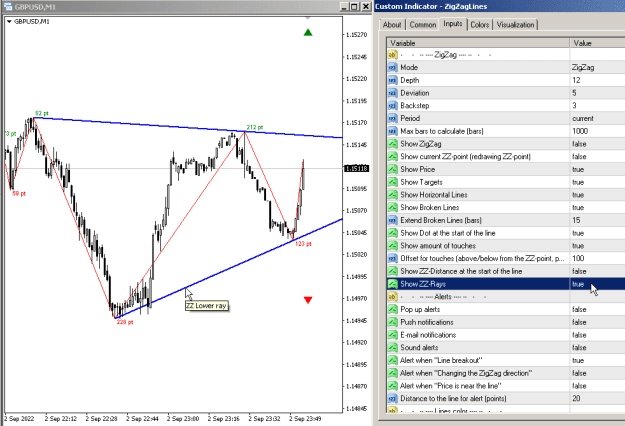Click the Extend Broken Lines icon
The height and width of the screenshot is (426, 625).
click(393, 220)
